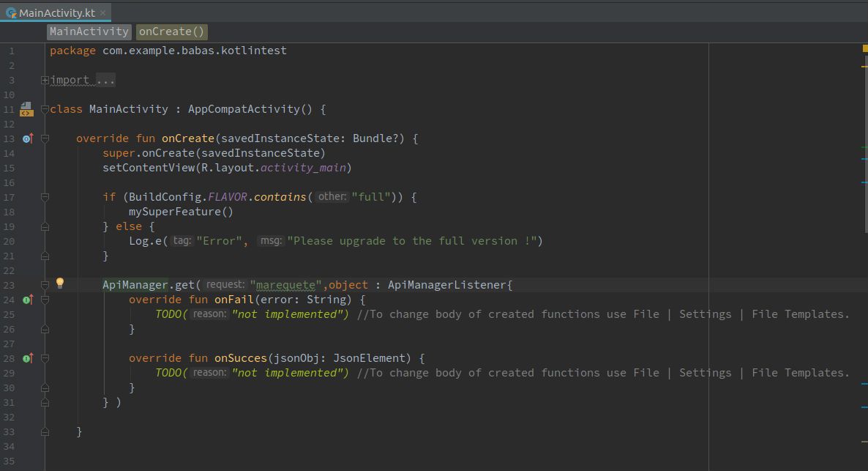Collapse the else block using line 19 fold marker
The height and width of the screenshot is (471, 868).
point(45,226)
